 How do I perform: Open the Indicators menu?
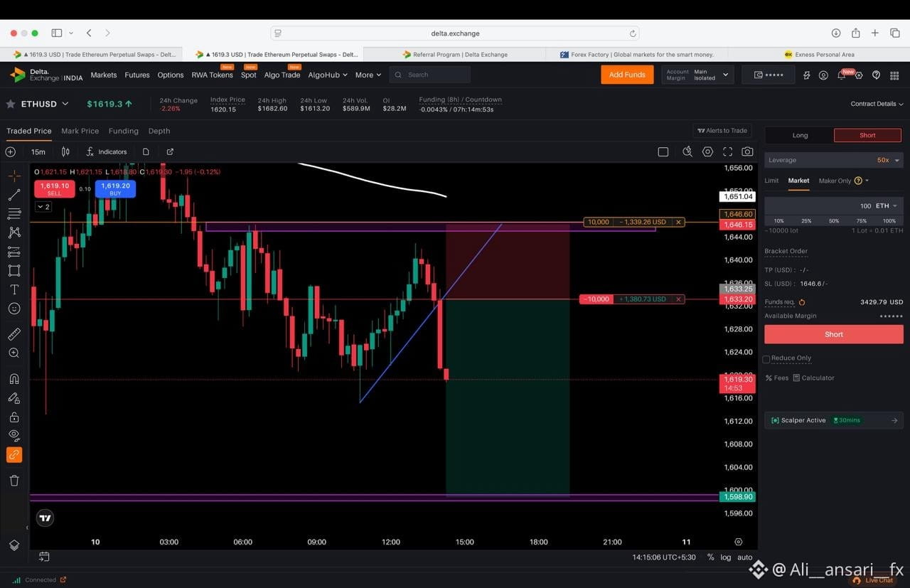[107, 151]
